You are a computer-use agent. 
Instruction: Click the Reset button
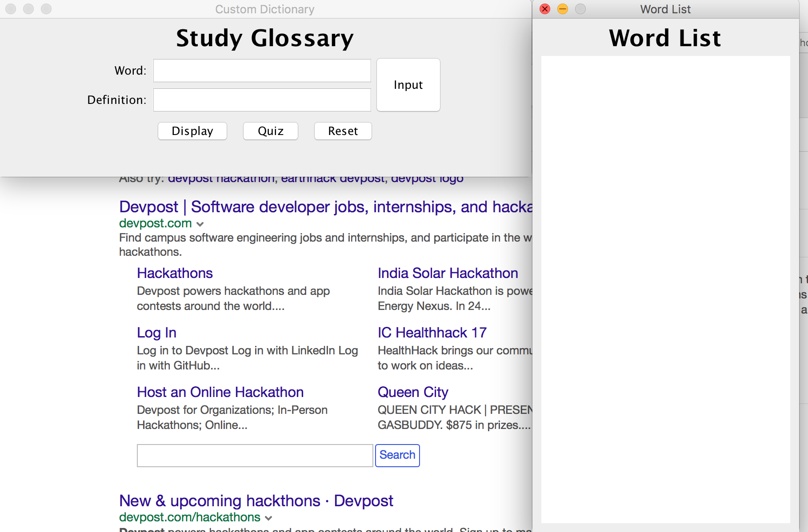[x=343, y=131]
